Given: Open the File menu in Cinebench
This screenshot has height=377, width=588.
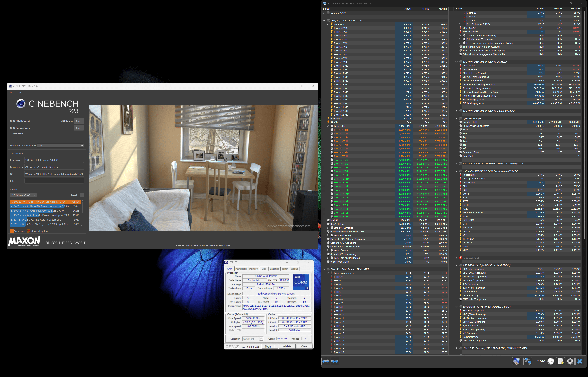Looking at the screenshot, I should (x=11, y=92).
